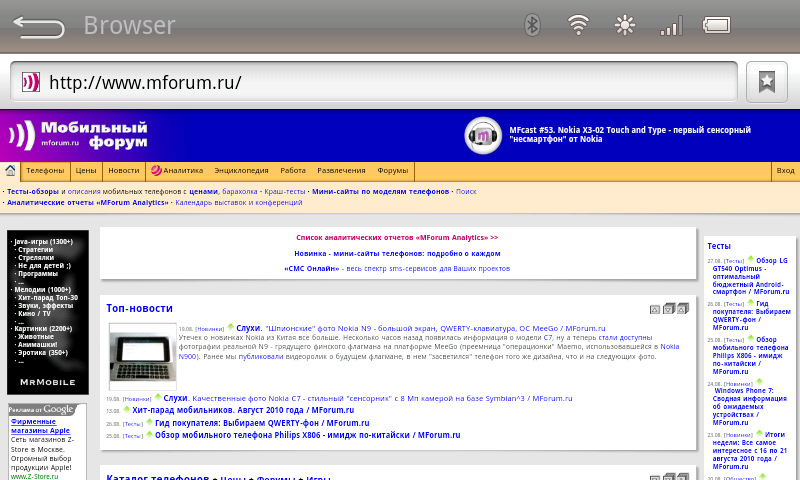Focus the URL address field
The width and height of the screenshot is (800, 480).
(380, 82)
